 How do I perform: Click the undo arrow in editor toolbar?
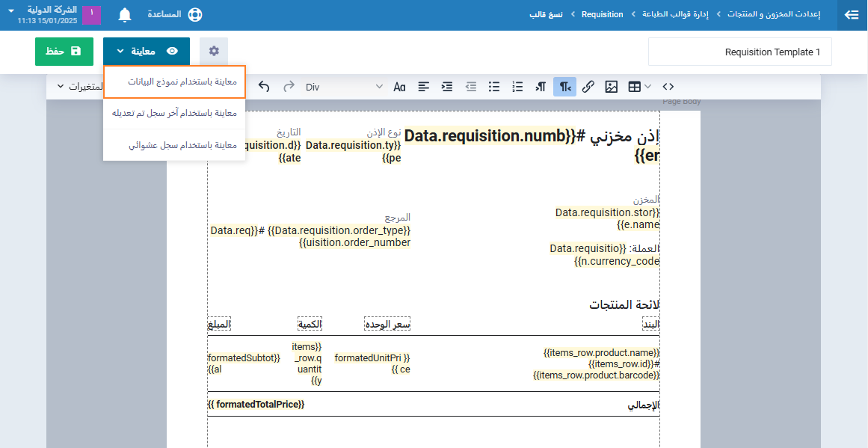point(264,87)
